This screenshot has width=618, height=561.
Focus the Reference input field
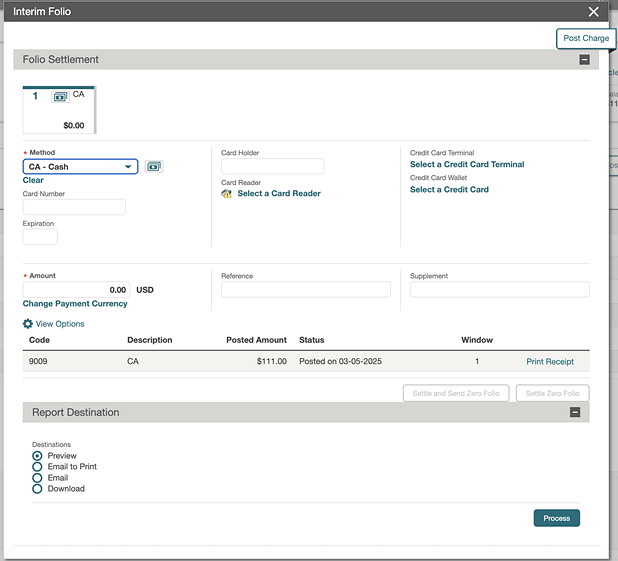pyautogui.click(x=306, y=289)
